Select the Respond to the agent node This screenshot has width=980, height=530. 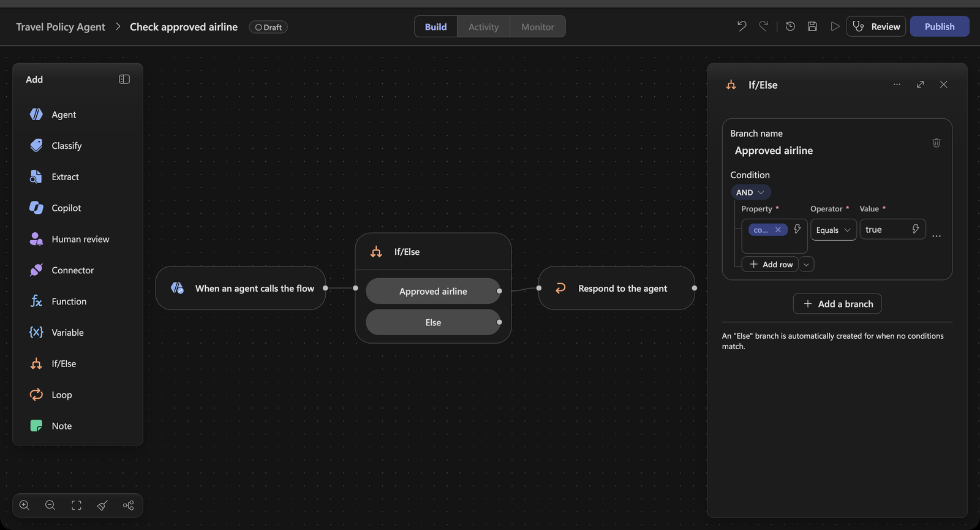[617, 288]
